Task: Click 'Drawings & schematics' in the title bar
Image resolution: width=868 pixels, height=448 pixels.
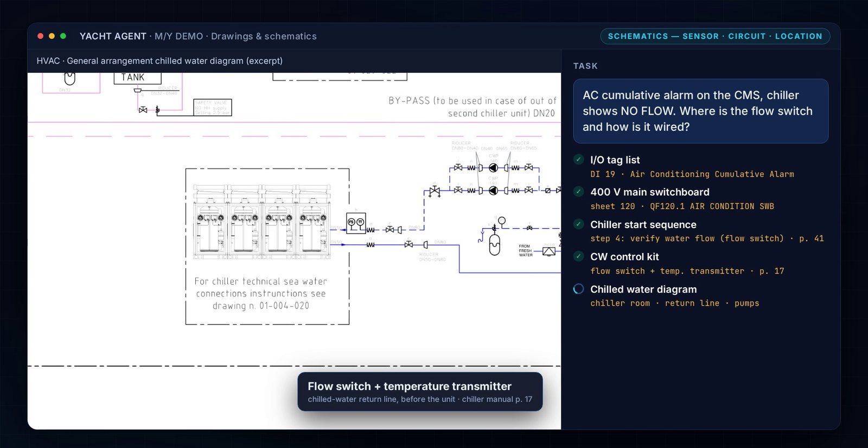Action: [x=264, y=36]
